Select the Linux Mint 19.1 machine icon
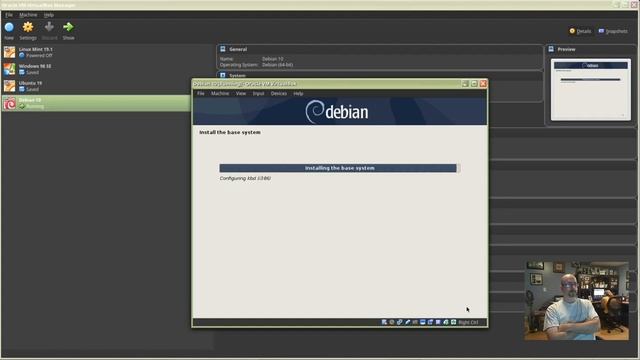640x360 pixels. pyautogui.click(x=9, y=52)
